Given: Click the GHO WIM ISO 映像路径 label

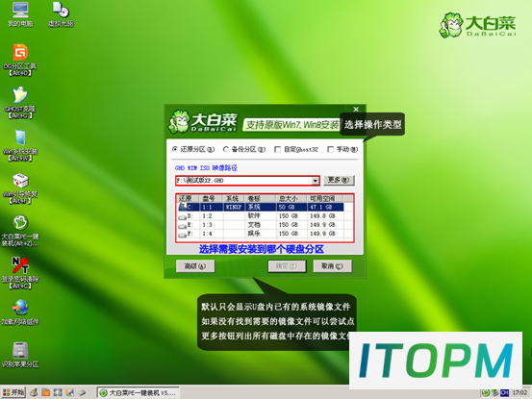Looking at the screenshot, I should coord(206,168).
